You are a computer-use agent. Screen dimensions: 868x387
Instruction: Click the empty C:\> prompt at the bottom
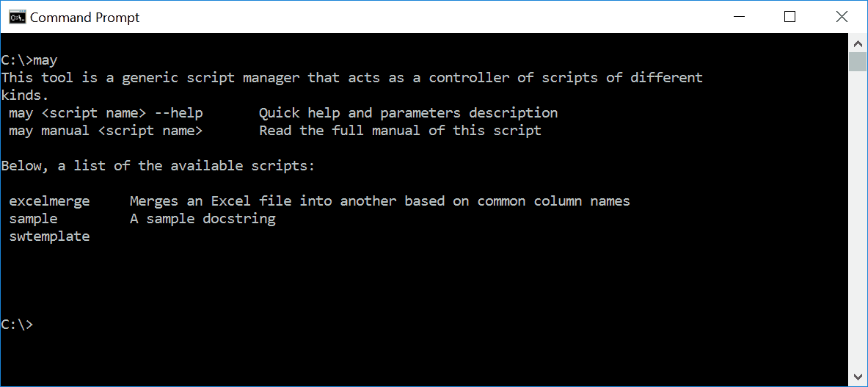[x=18, y=325]
